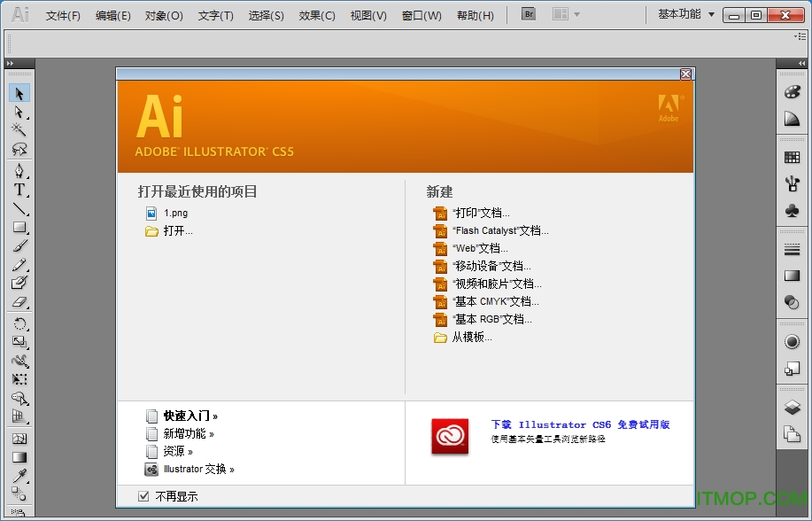Viewport: 812px width, 521px height.
Task: Open the 选择(S) menu
Action: (266, 16)
